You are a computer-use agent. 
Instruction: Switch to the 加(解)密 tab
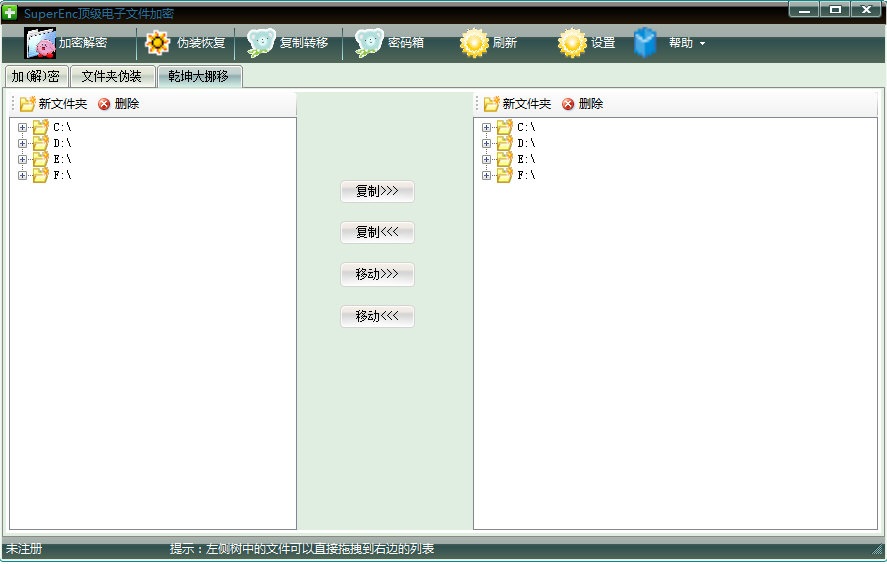[x=36, y=76]
